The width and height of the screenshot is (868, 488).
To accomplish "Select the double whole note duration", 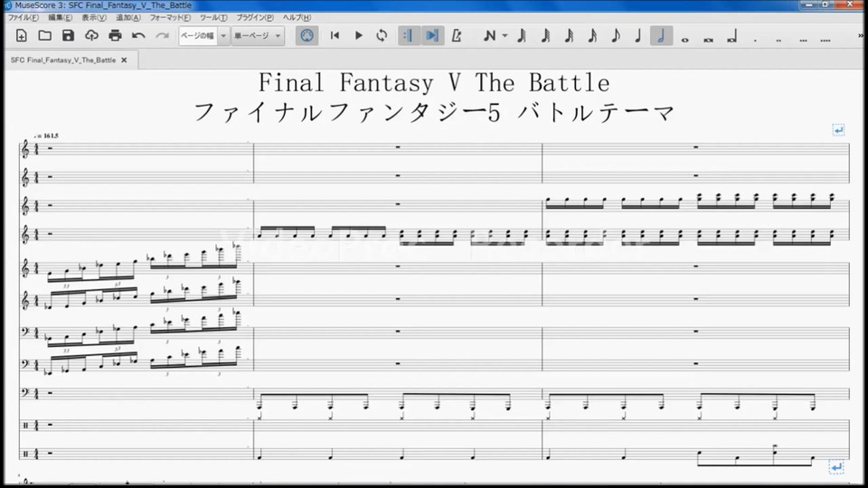I will [x=709, y=40].
